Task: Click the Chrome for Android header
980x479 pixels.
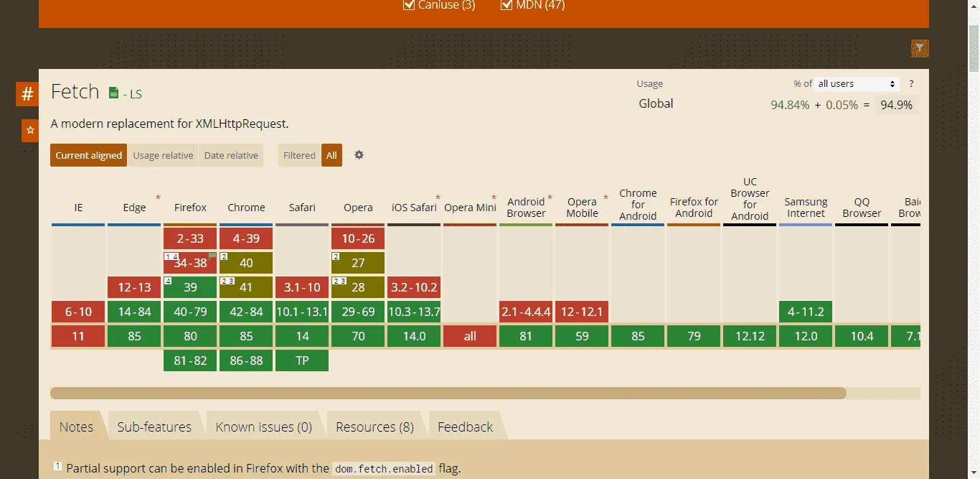Action: 638,205
